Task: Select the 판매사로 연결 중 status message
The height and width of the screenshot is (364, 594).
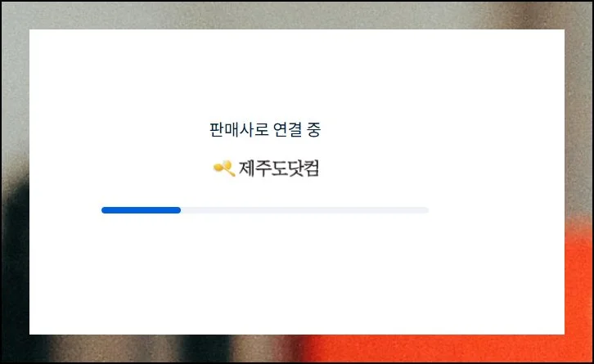Action: (265, 129)
